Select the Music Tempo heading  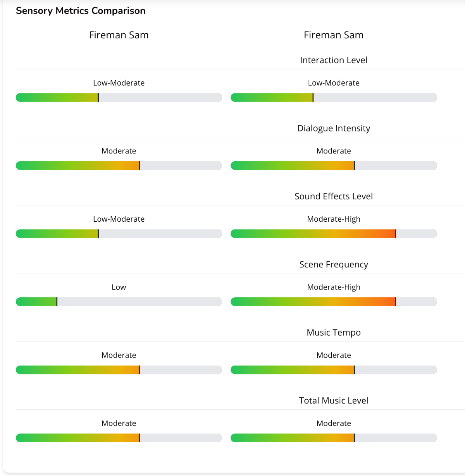click(334, 333)
